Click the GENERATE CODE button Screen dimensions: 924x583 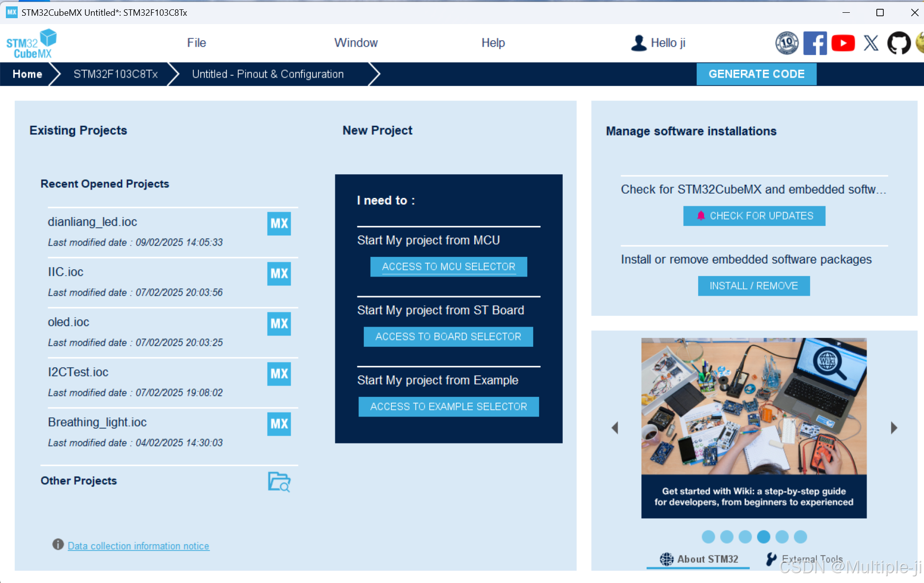[756, 74]
